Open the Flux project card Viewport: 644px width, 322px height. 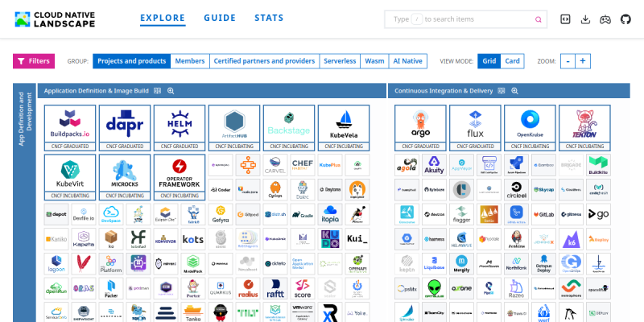475,128
